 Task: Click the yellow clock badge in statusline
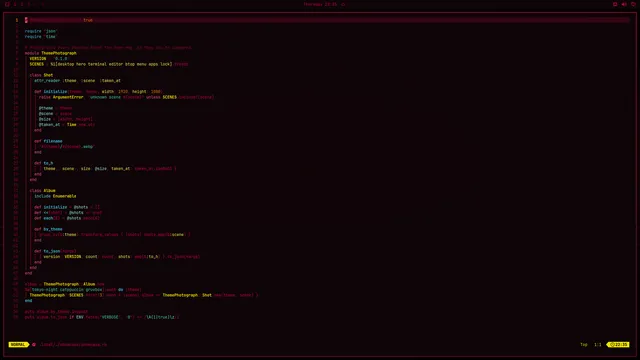tap(618, 344)
